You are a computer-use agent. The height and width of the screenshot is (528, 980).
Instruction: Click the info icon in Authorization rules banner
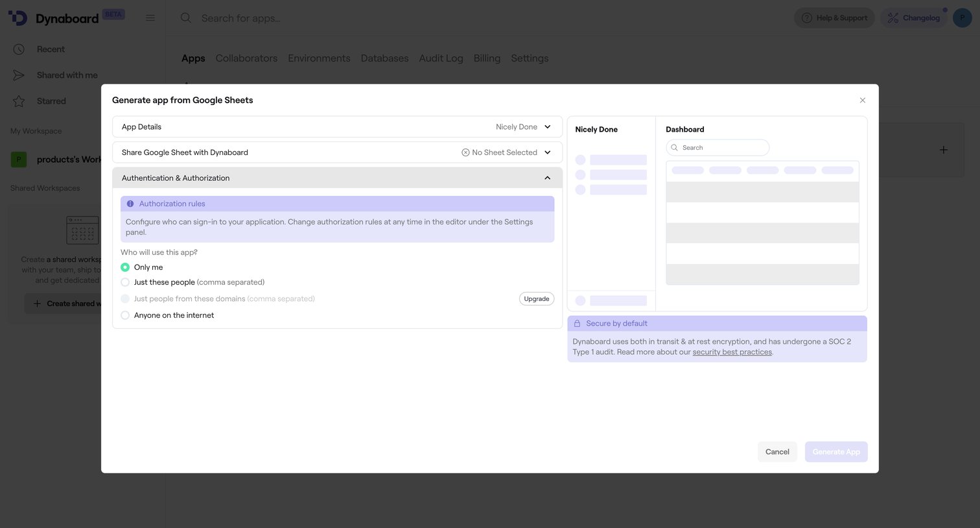[130, 204]
